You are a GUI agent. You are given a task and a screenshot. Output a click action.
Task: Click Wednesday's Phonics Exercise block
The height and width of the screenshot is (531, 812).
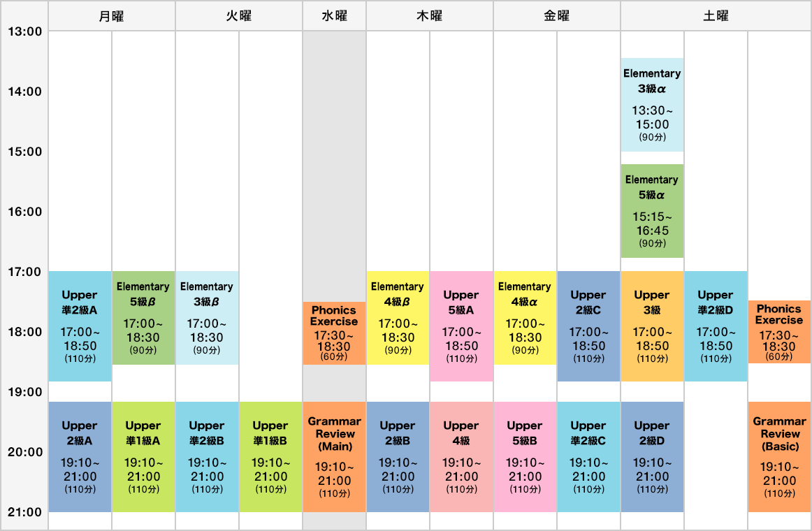(x=334, y=333)
